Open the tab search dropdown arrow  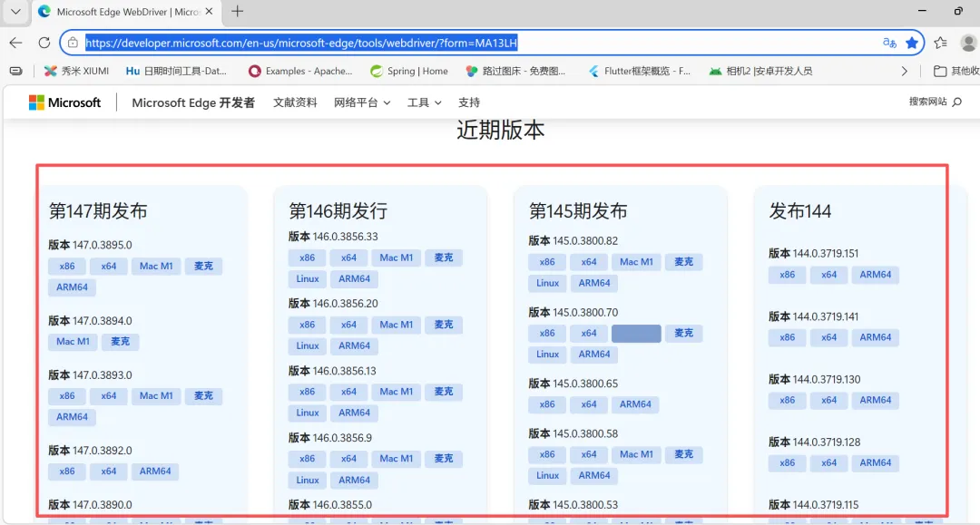click(x=15, y=11)
